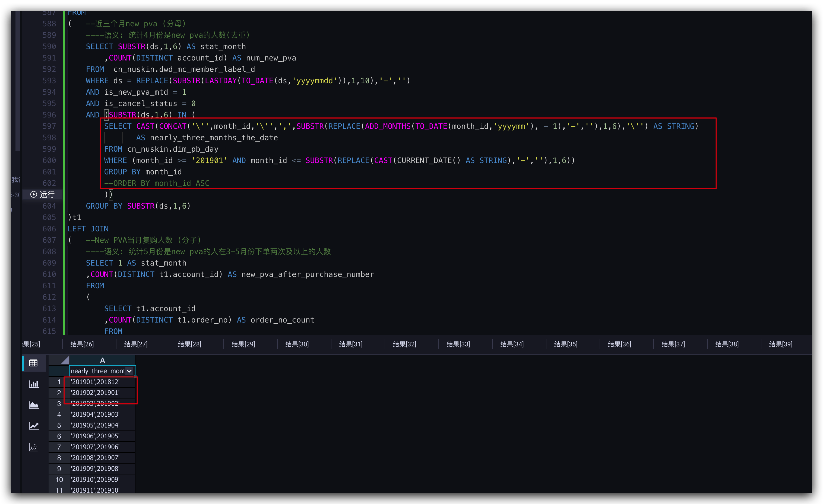This screenshot has width=823, height=504.
Task: Click the run play icon in gutter
Action: coord(33,194)
